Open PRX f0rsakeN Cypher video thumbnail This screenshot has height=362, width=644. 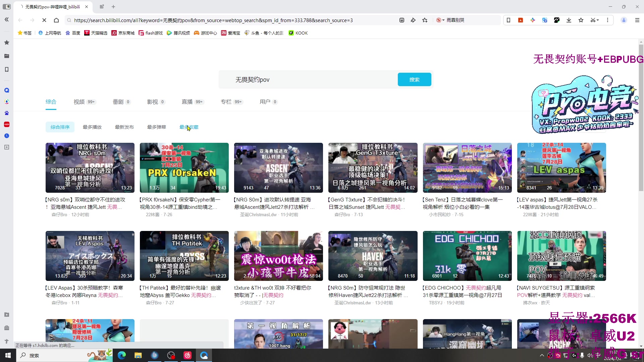[x=184, y=168]
